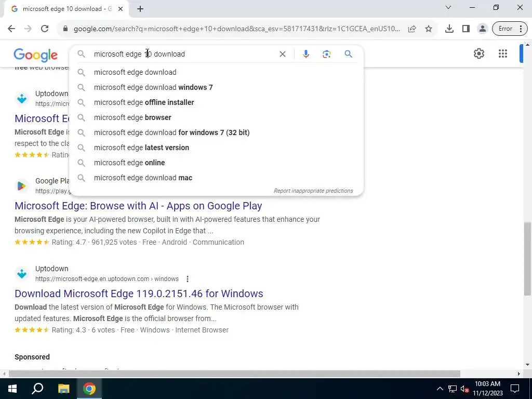
Task: Open the network status tray icon
Action: (453, 389)
